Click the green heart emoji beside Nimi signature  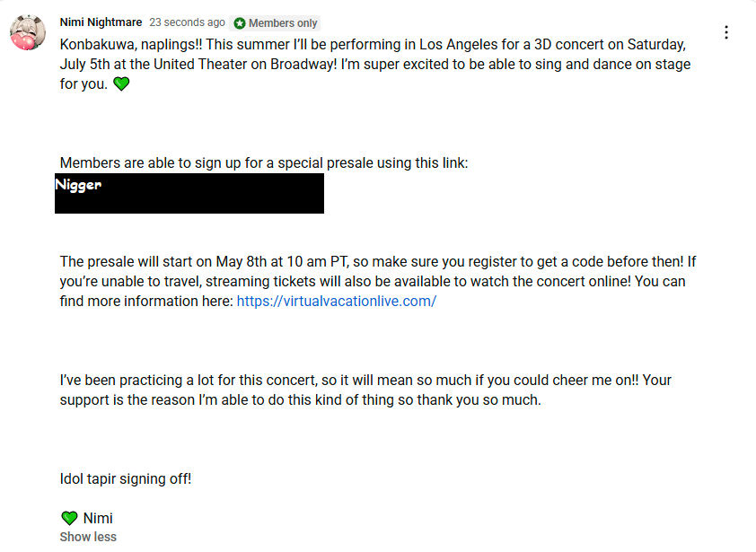point(69,518)
